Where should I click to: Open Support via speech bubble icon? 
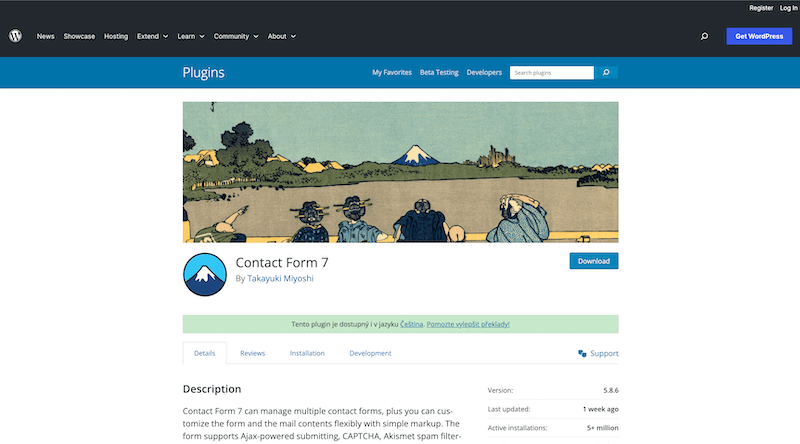point(582,353)
